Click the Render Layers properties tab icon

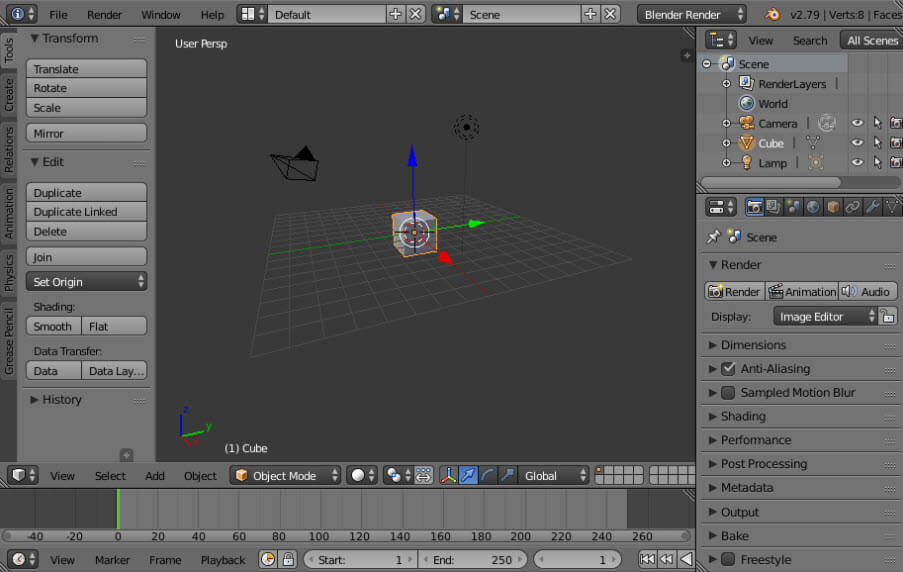click(x=773, y=207)
